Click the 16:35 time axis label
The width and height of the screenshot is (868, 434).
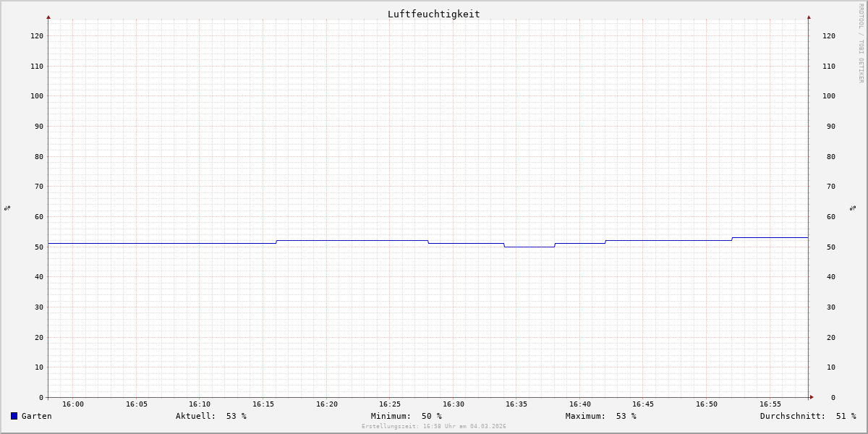(x=516, y=404)
